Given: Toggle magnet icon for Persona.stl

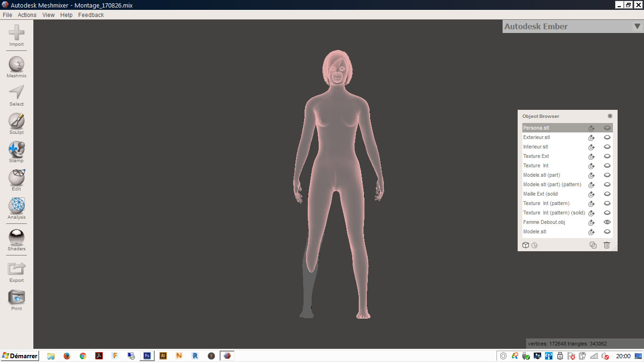Looking at the screenshot, I should [591, 128].
